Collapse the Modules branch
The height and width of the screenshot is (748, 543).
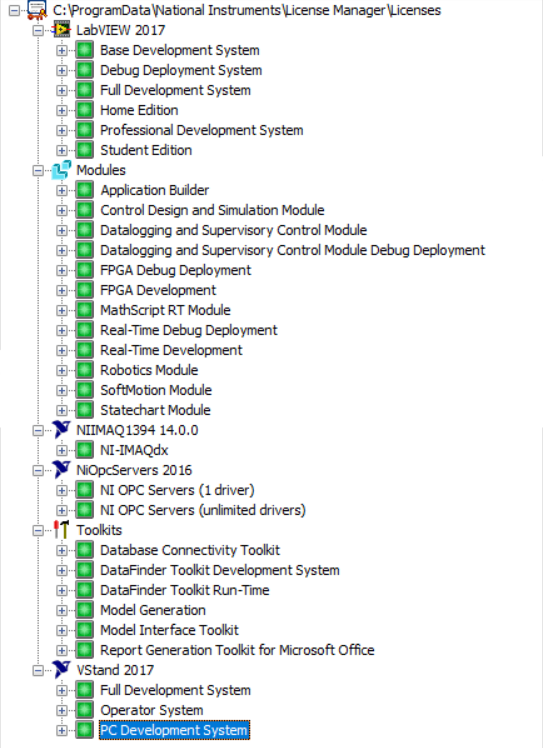tap(38, 170)
